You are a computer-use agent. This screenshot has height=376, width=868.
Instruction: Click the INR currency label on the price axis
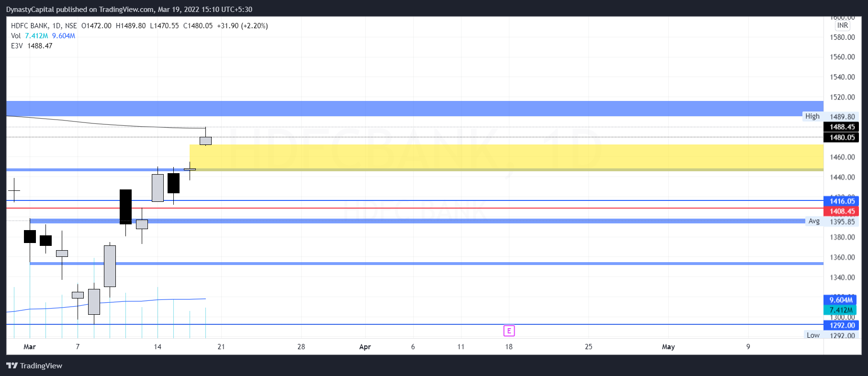[843, 26]
